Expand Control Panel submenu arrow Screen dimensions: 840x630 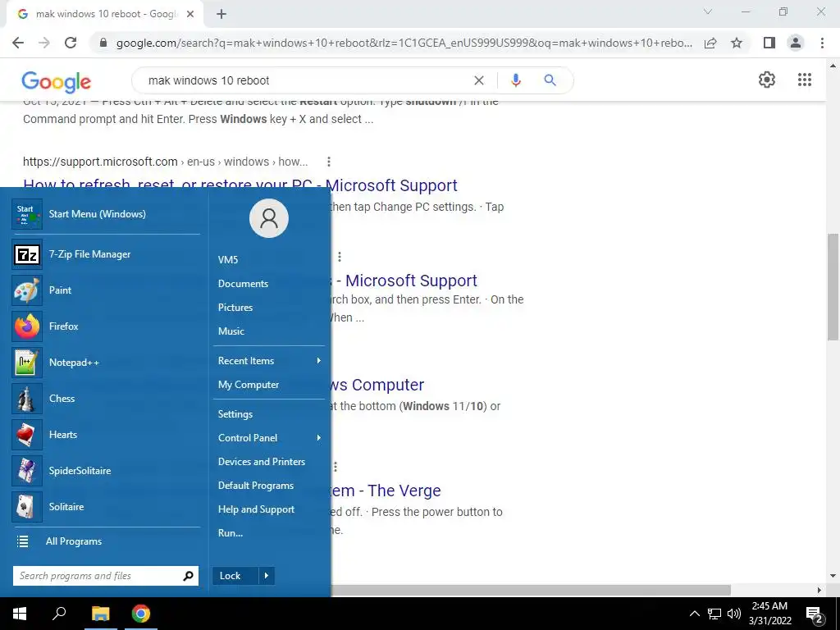pos(319,438)
